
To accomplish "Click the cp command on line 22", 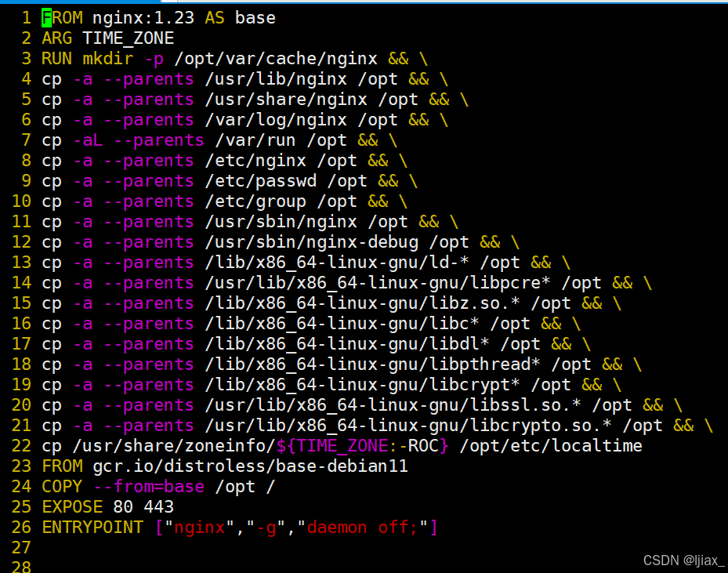I will tap(52, 448).
